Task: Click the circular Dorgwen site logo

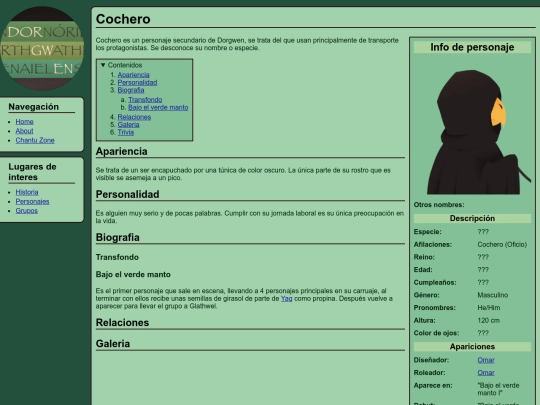Action: pyautogui.click(x=42, y=48)
